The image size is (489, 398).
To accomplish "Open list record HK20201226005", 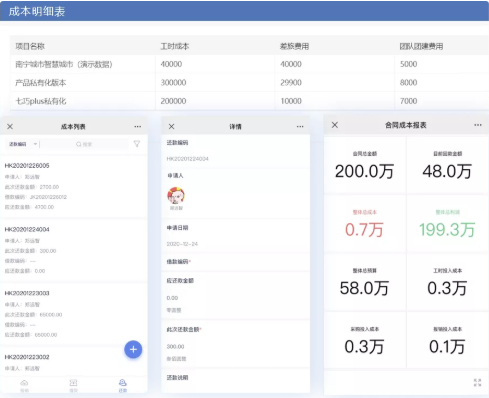I will point(74,186).
